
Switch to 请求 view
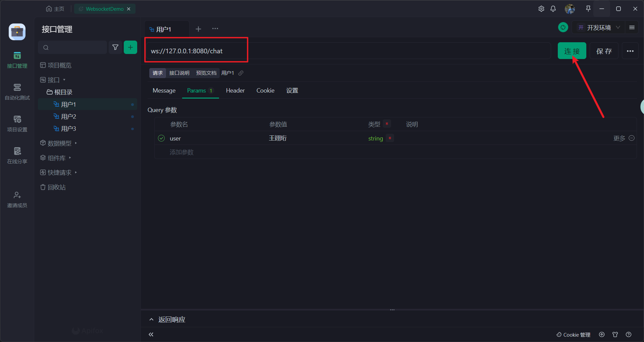158,73
